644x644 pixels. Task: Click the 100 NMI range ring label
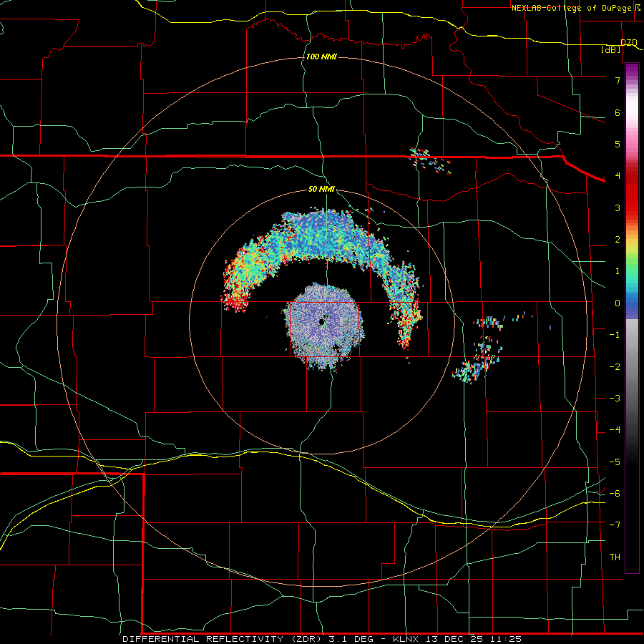pos(321,57)
